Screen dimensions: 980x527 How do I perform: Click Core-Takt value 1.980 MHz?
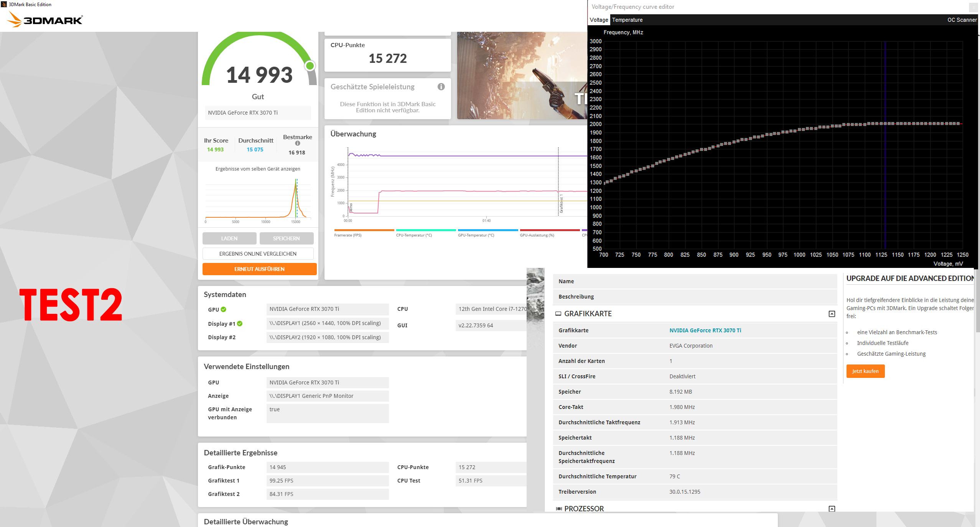pyautogui.click(x=682, y=407)
